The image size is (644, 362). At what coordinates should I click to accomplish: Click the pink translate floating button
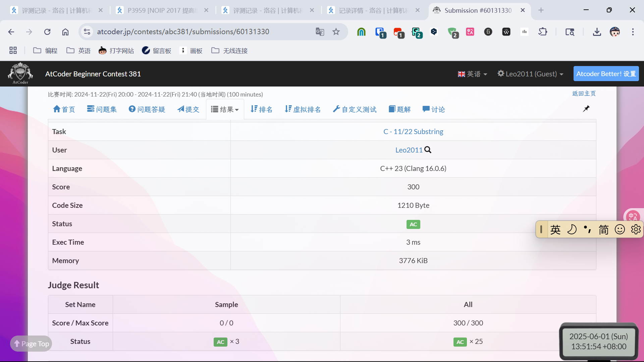tap(633, 216)
